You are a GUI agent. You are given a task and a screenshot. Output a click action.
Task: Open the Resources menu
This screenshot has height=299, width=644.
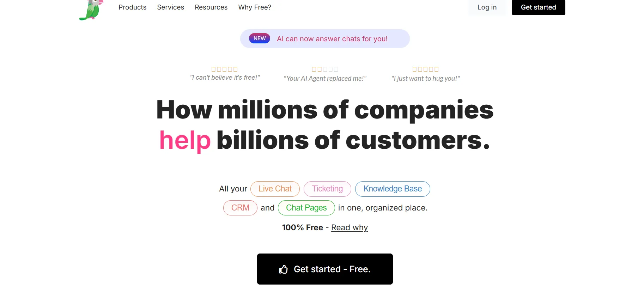tap(211, 7)
